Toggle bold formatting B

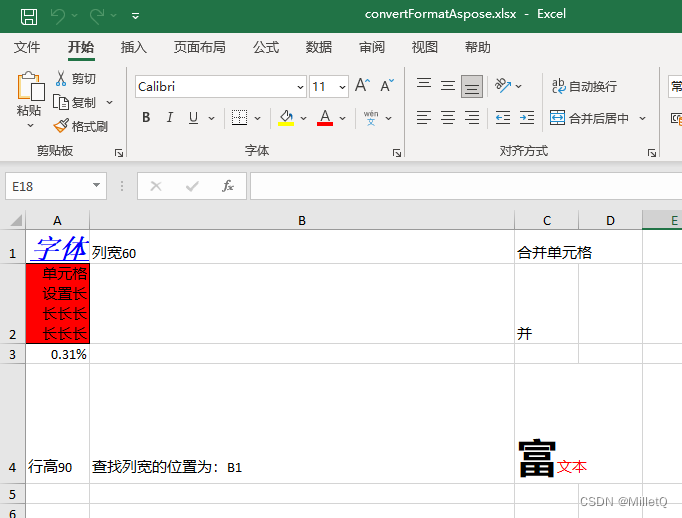point(146,117)
